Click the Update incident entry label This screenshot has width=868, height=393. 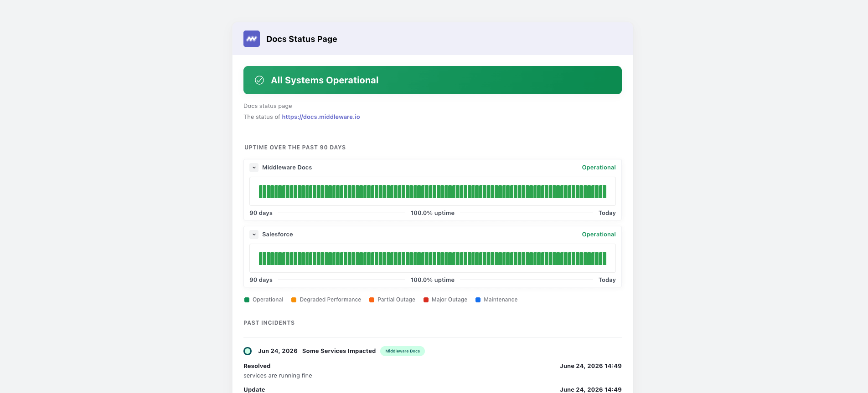point(254,390)
